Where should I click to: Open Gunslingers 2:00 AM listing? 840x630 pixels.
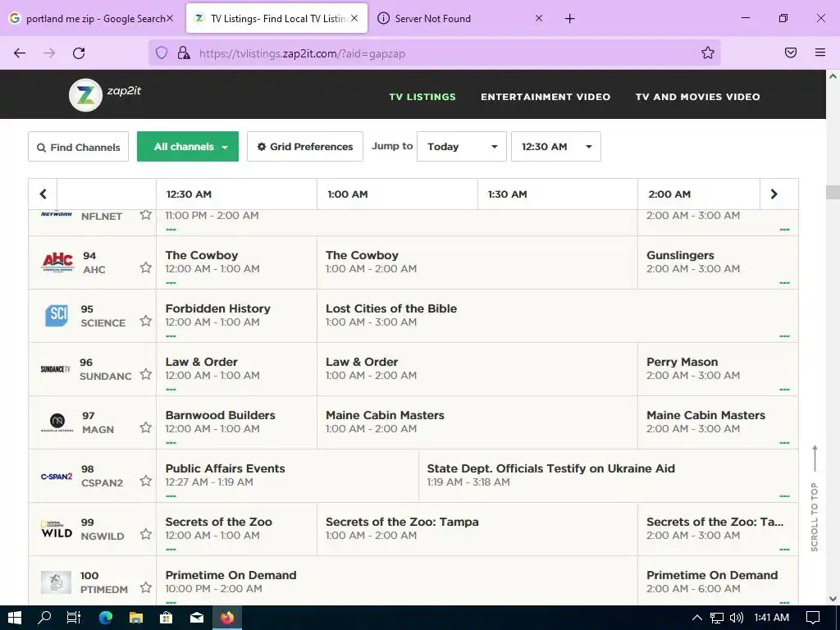tap(718, 262)
